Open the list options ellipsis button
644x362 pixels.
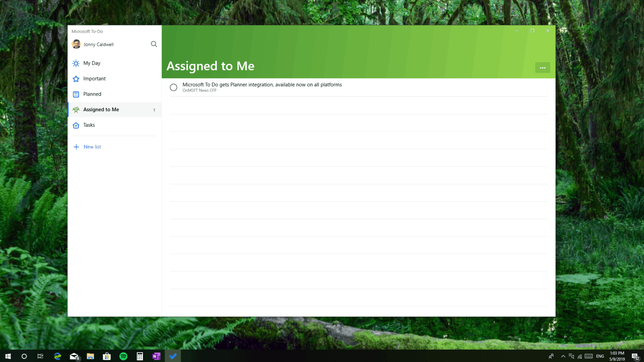[x=543, y=68]
